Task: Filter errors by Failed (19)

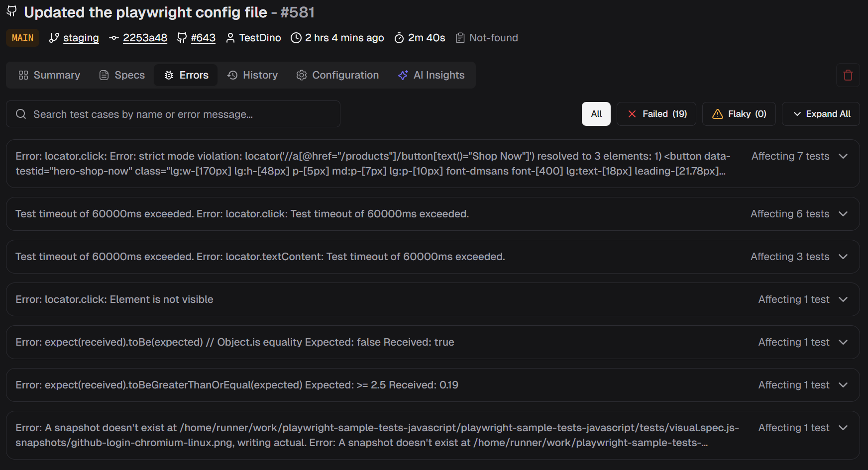Action: tap(656, 114)
